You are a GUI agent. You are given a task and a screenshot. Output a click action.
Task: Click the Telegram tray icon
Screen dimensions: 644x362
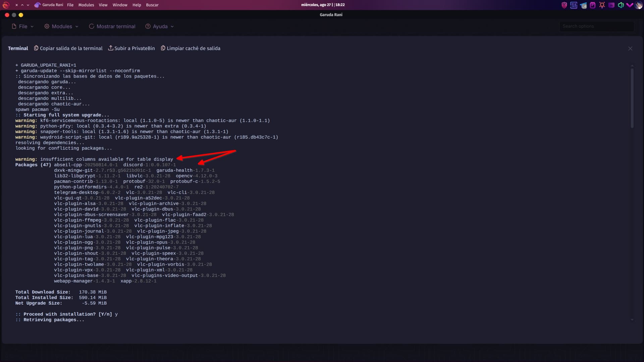pyautogui.click(x=583, y=5)
